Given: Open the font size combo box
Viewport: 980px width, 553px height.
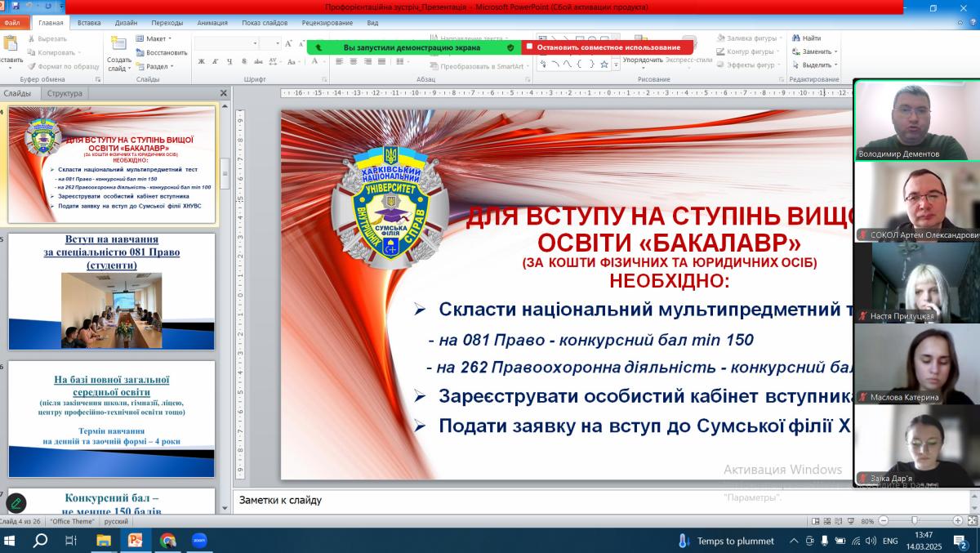Looking at the screenshot, I should pyautogui.click(x=270, y=43).
